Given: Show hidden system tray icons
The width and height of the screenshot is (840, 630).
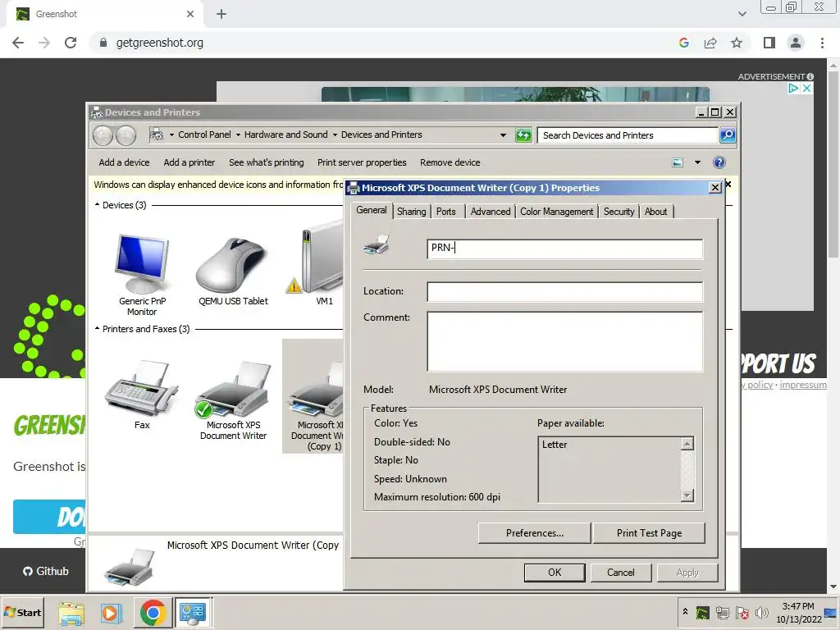Looking at the screenshot, I should point(685,612).
